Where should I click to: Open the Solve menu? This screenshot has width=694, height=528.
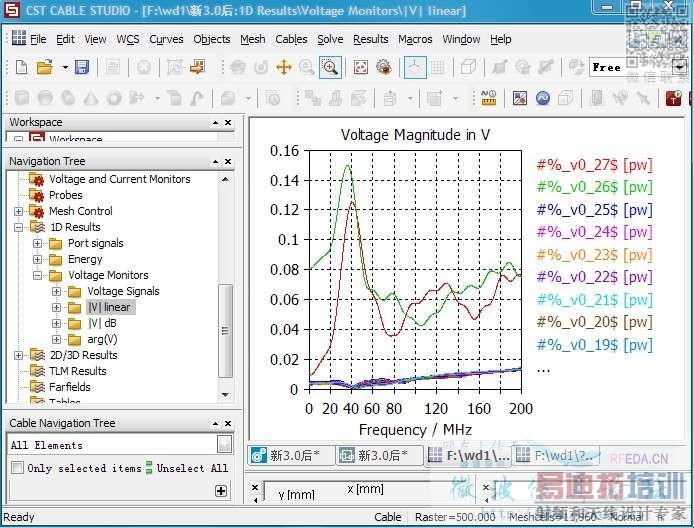tap(330, 39)
